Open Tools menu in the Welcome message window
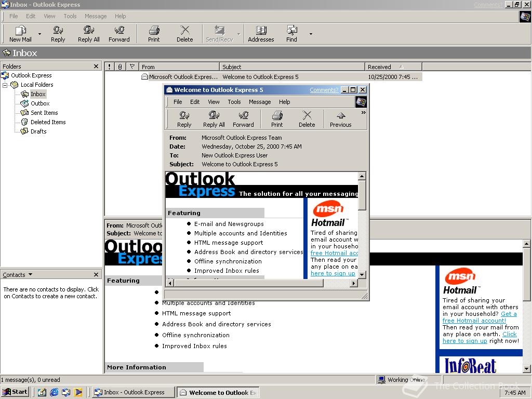The width and height of the screenshot is (532, 399). tap(234, 102)
